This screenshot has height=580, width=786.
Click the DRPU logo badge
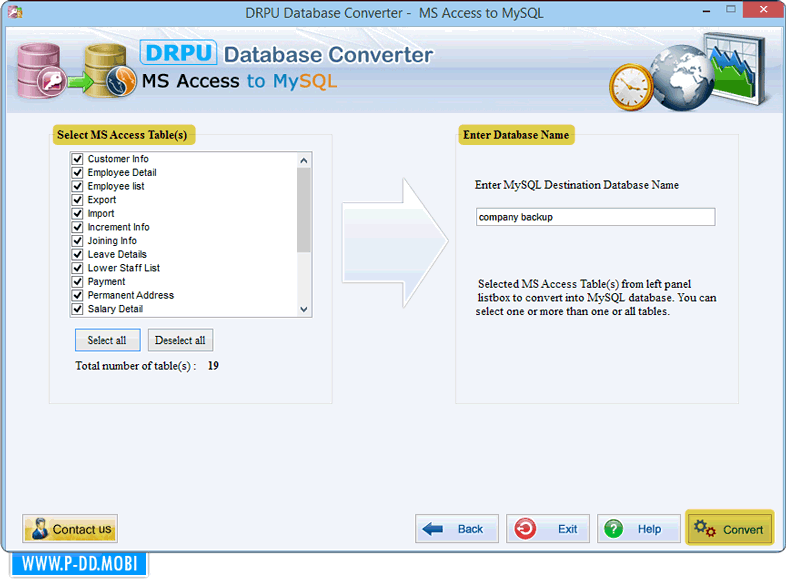coord(178,53)
